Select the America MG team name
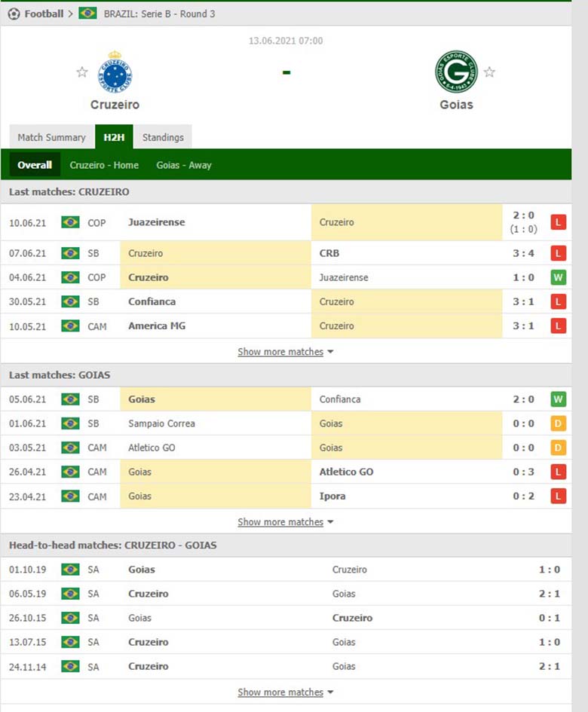Viewport: 588px width, 712px height. (x=157, y=326)
